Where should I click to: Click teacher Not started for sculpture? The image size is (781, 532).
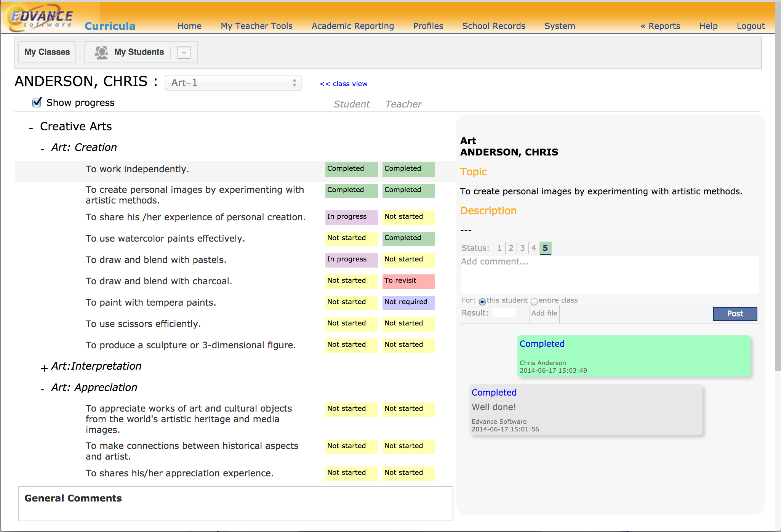point(408,345)
